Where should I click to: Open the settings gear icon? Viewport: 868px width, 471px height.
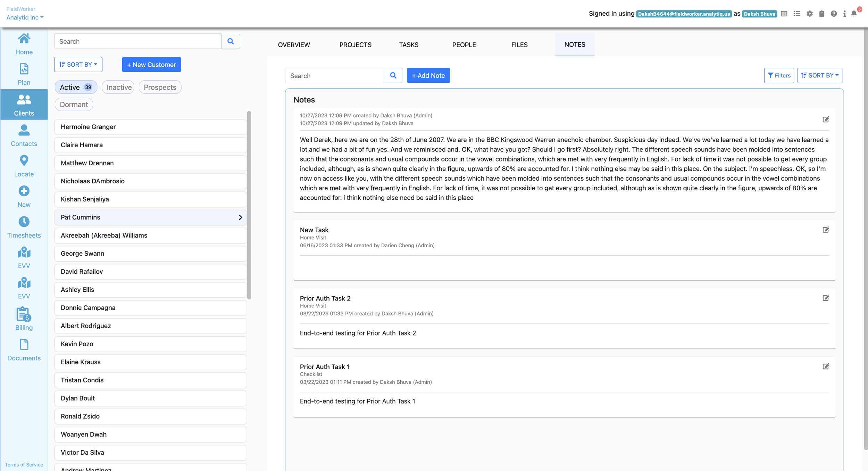click(x=809, y=14)
